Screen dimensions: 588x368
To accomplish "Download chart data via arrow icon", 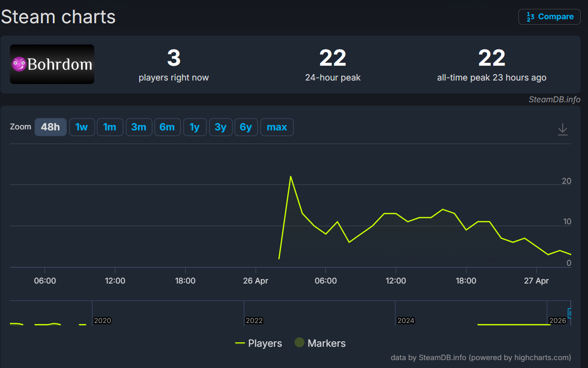I will 562,129.
